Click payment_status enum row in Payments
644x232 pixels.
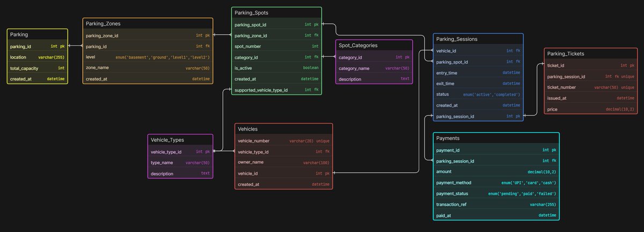[496, 193]
